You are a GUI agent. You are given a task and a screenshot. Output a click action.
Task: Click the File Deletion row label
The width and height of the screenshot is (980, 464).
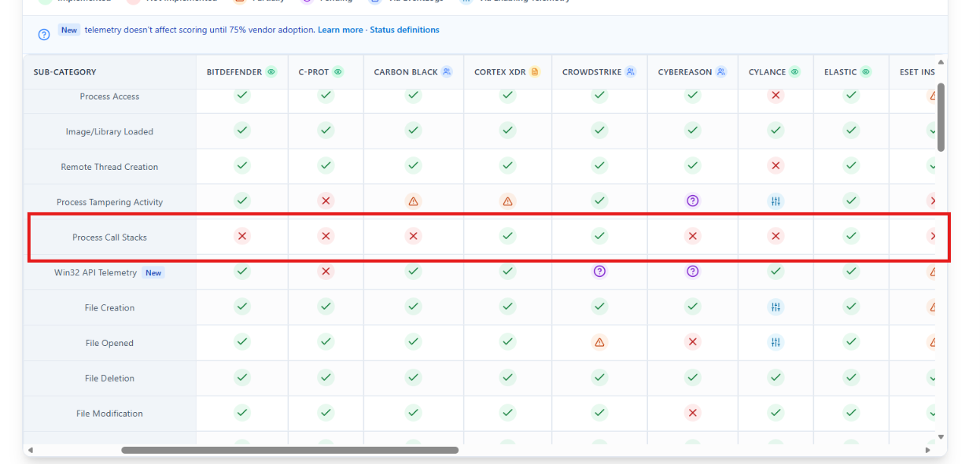click(x=109, y=378)
